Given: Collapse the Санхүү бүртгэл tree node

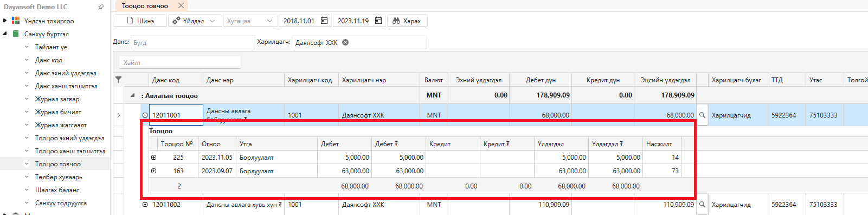Looking at the screenshot, I should click(5, 34).
